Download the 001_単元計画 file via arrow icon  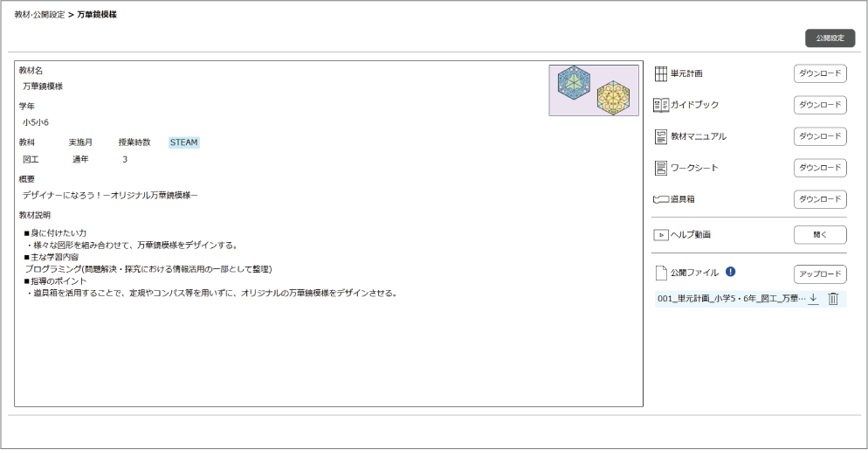pos(813,299)
